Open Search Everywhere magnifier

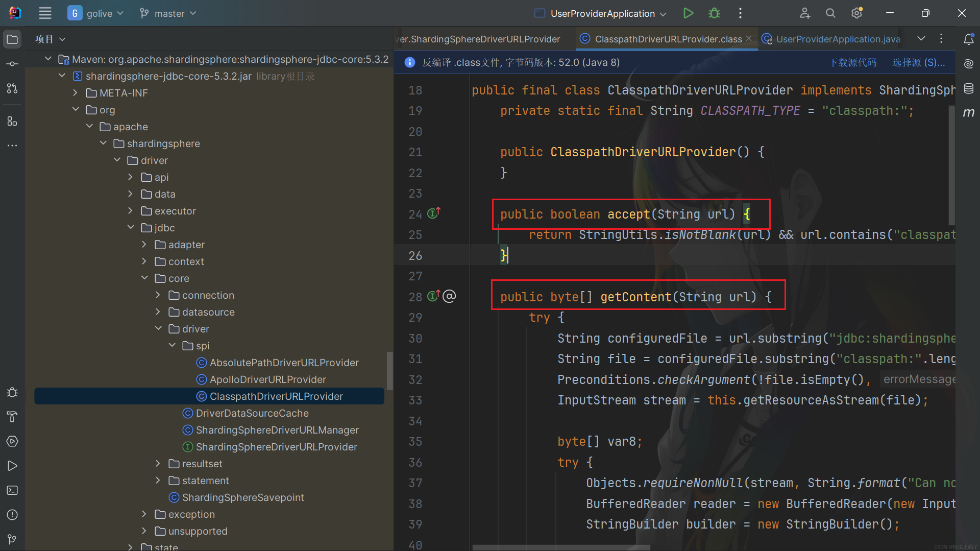click(830, 13)
